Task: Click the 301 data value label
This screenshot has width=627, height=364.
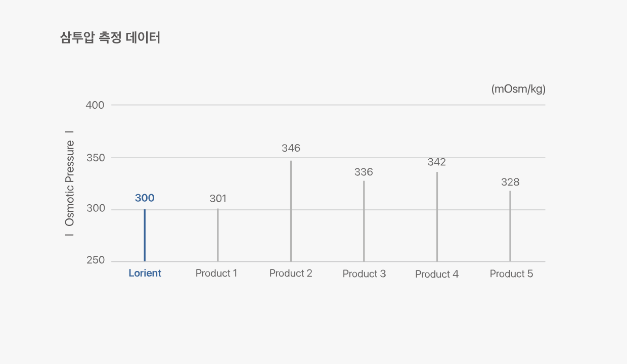Action: tap(218, 199)
